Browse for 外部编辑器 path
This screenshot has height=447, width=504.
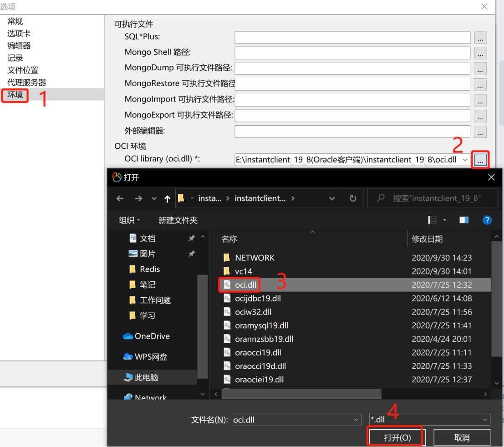click(480, 132)
